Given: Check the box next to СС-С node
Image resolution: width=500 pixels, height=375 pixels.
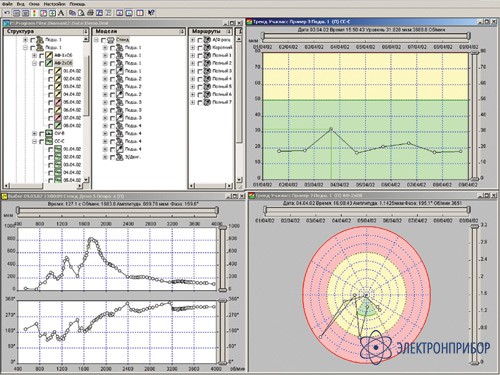Looking at the screenshot, I should [x=41, y=141].
